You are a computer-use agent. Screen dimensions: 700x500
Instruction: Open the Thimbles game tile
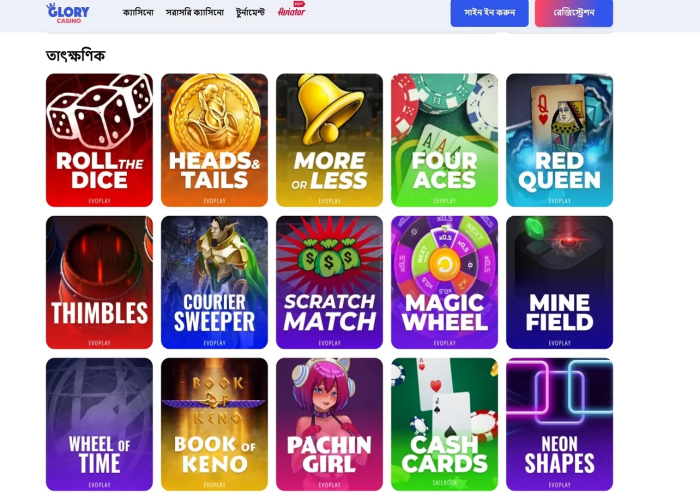99,282
